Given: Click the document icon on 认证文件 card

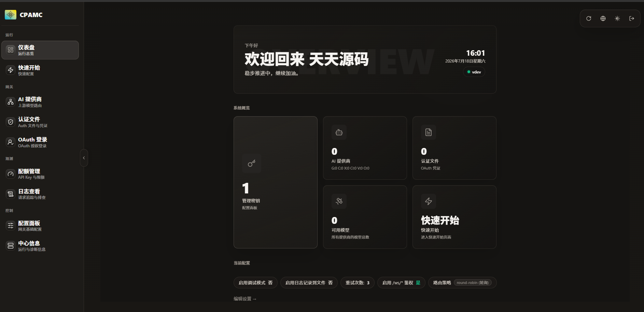Looking at the screenshot, I should pos(429,132).
